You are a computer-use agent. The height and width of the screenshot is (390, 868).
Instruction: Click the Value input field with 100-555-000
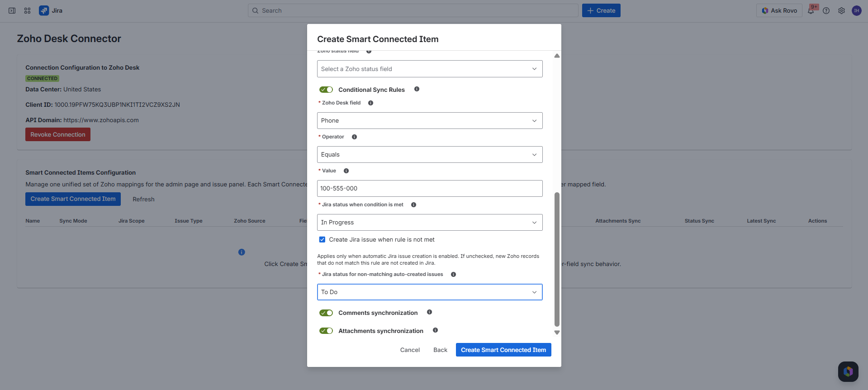430,188
